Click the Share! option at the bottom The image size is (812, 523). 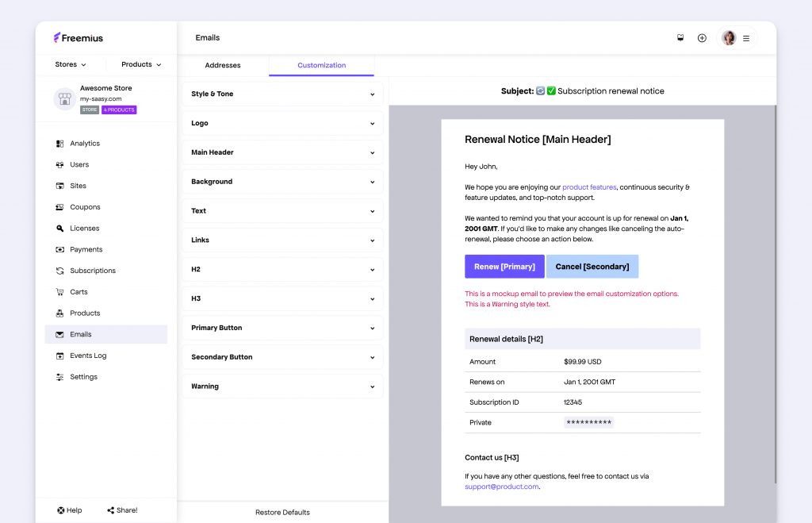122,510
